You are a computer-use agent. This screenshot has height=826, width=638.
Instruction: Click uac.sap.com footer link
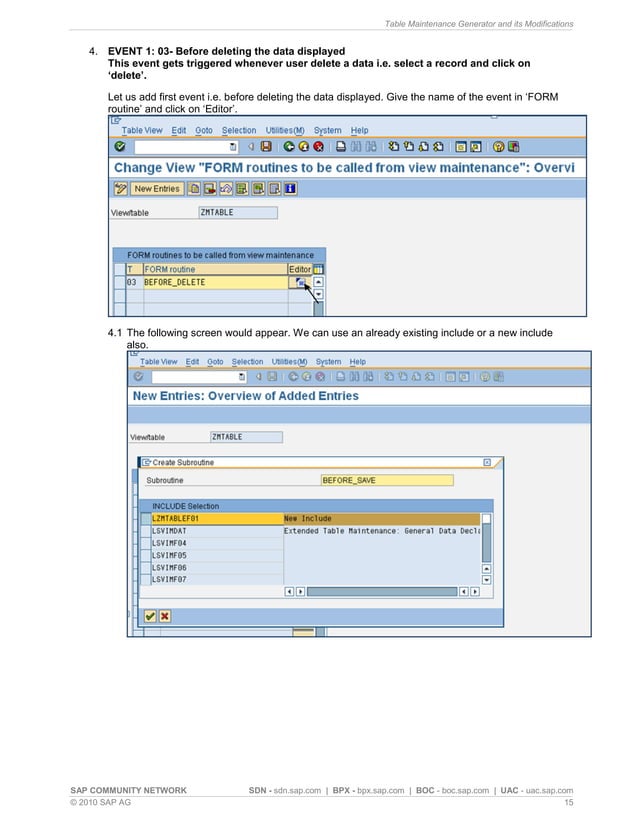pyautogui.click(x=549, y=790)
